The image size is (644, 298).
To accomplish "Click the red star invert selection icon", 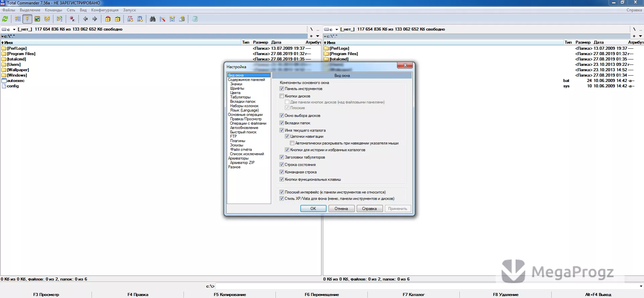I will pyautogui.click(x=72, y=19).
